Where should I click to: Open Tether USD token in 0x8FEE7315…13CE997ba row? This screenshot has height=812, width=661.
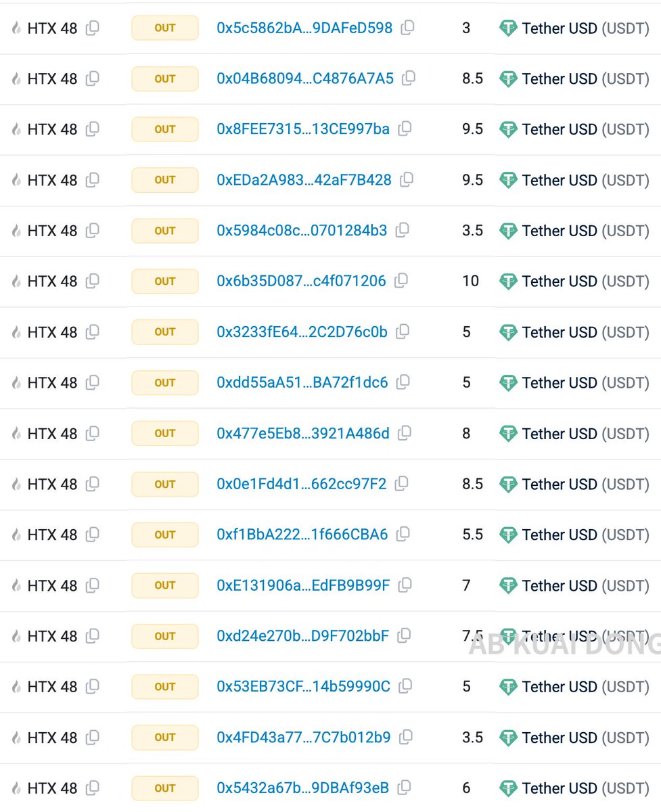585,129
